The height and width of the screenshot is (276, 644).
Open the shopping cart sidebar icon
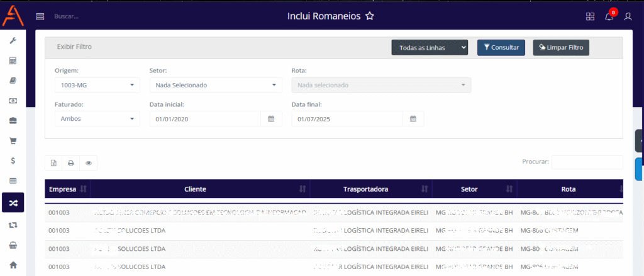[13, 140]
